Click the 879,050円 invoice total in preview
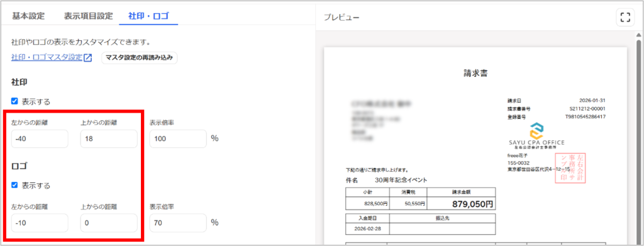This screenshot has width=644, height=246. click(x=472, y=204)
